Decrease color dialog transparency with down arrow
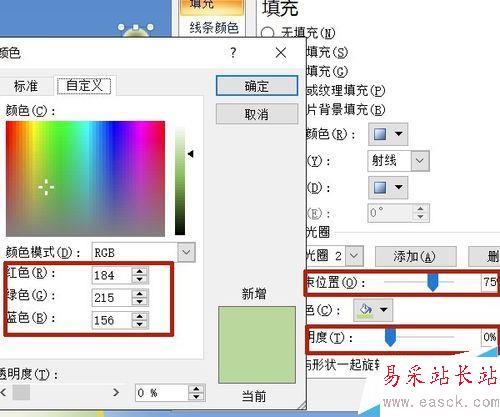 coord(196,397)
